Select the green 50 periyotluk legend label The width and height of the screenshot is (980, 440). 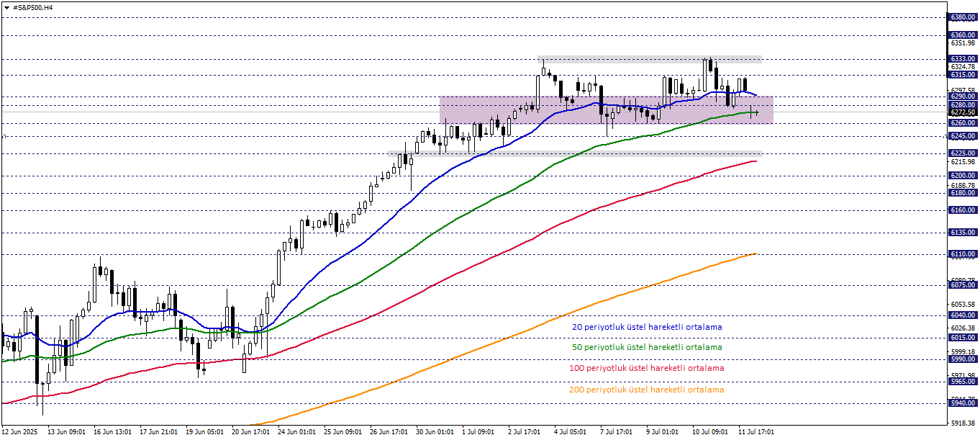pyautogui.click(x=647, y=347)
